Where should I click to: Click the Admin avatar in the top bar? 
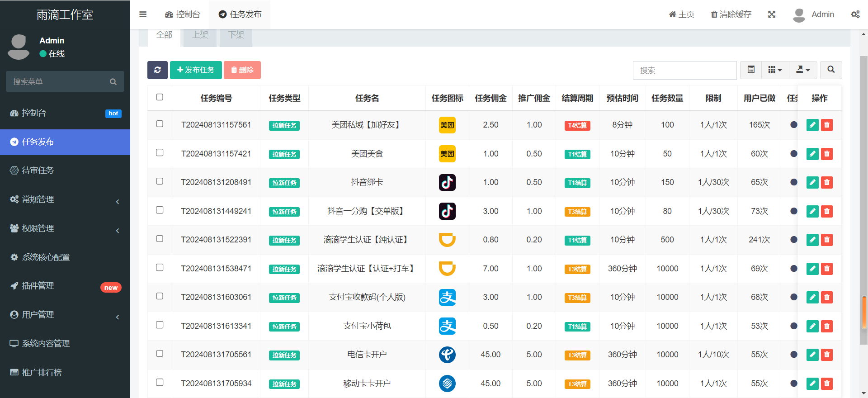coord(799,15)
